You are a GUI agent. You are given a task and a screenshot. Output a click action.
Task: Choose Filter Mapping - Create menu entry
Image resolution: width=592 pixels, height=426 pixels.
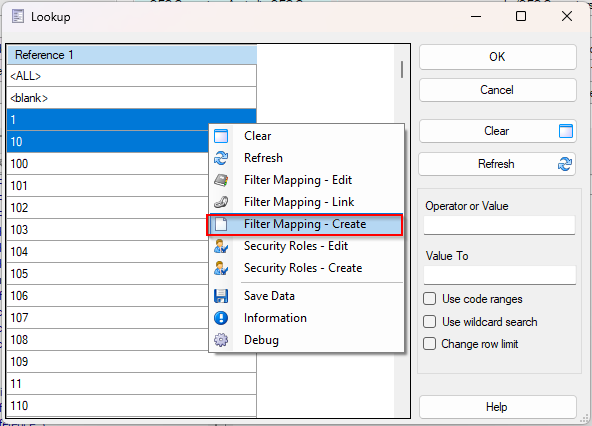[305, 224]
